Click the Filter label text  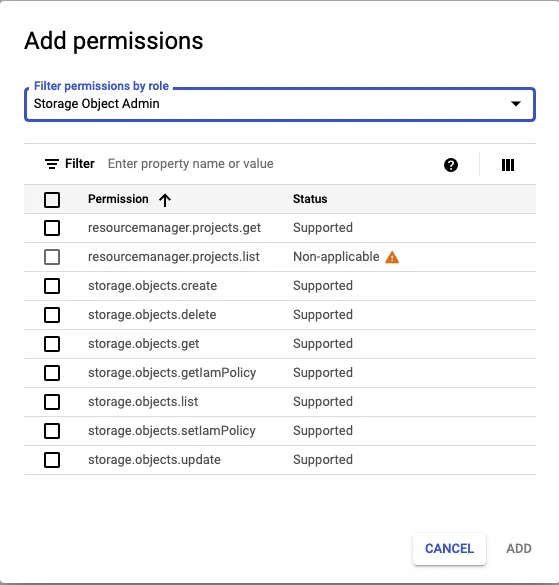79,164
